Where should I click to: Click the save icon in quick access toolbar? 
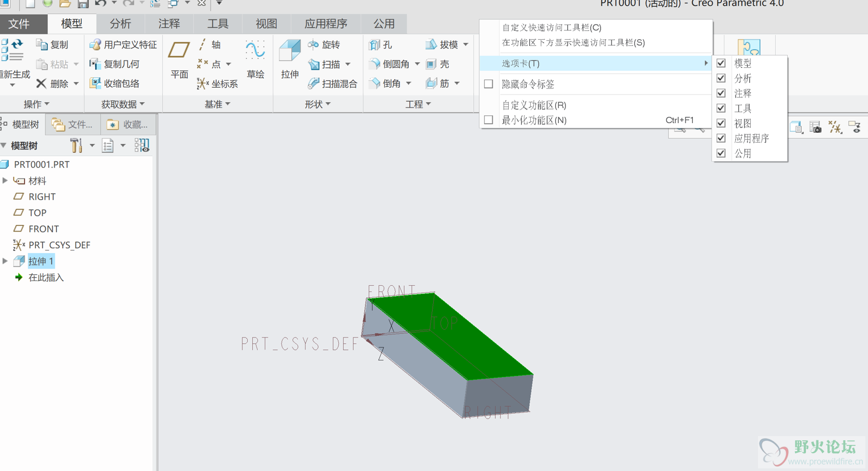click(83, 4)
